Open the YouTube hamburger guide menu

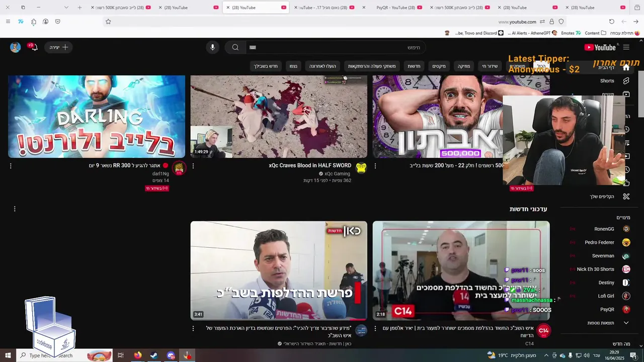[x=626, y=47]
